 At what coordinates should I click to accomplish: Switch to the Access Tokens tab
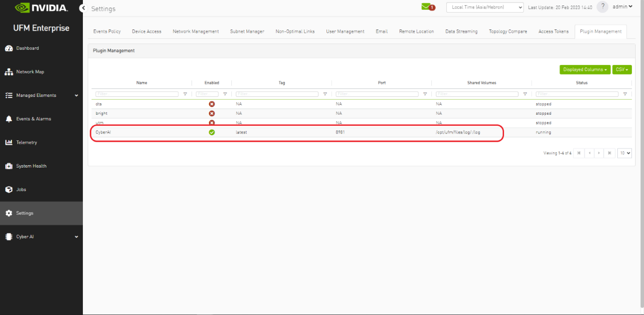pyautogui.click(x=553, y=31)
